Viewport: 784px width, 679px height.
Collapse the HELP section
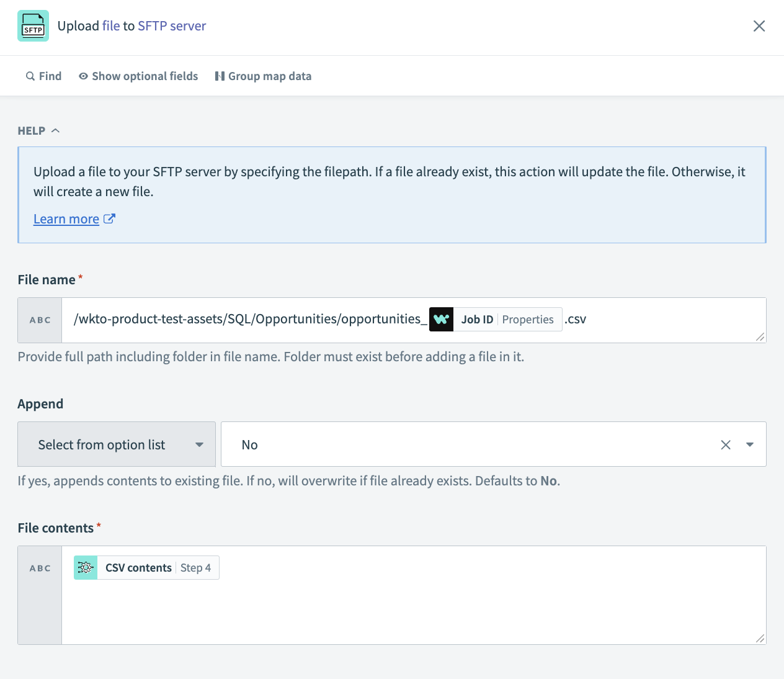pyautogui.click(x=55, y=130)
